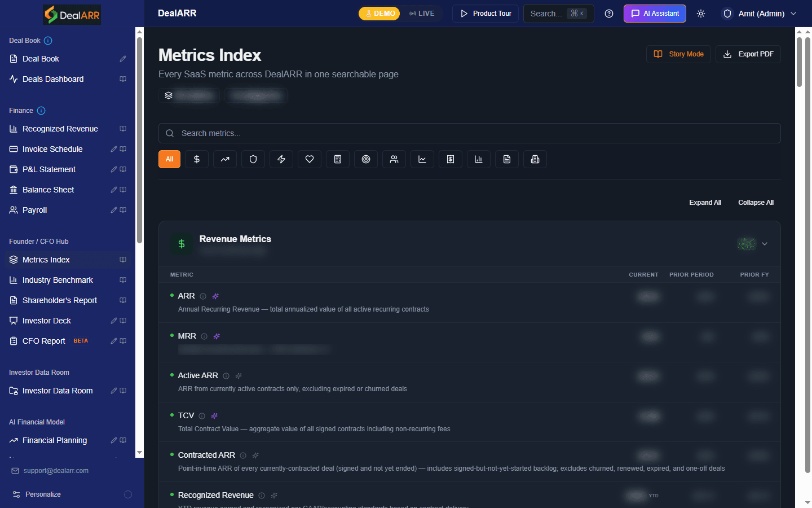Click the help question mark icon in header
This screenshot has width=812, height=508.
coord(609,14)
